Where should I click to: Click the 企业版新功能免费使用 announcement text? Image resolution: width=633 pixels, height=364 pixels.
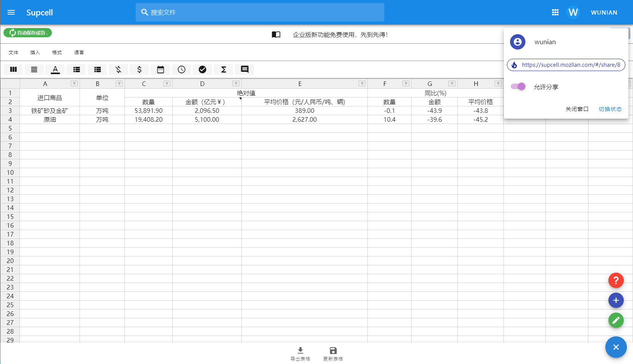click(x=340, y=35)
